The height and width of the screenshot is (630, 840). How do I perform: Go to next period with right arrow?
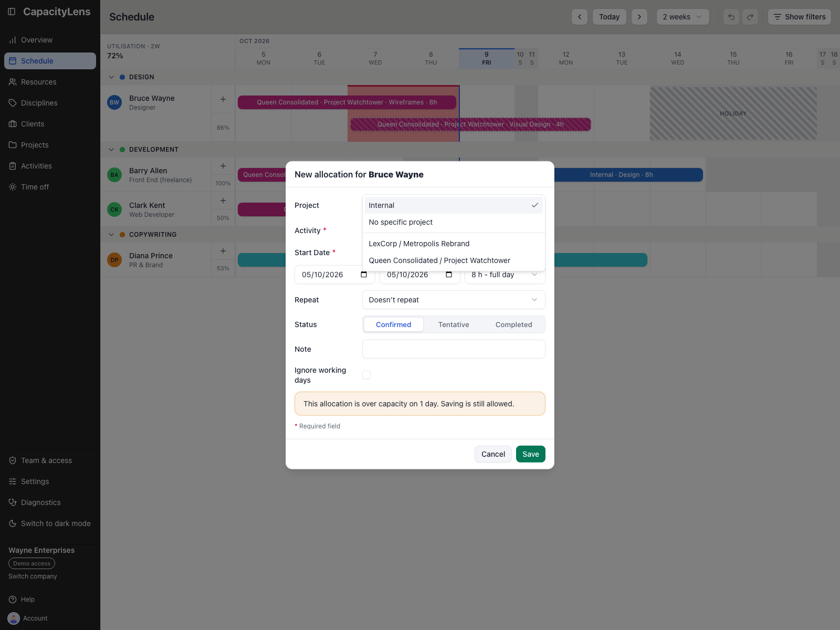coord(639,17)
